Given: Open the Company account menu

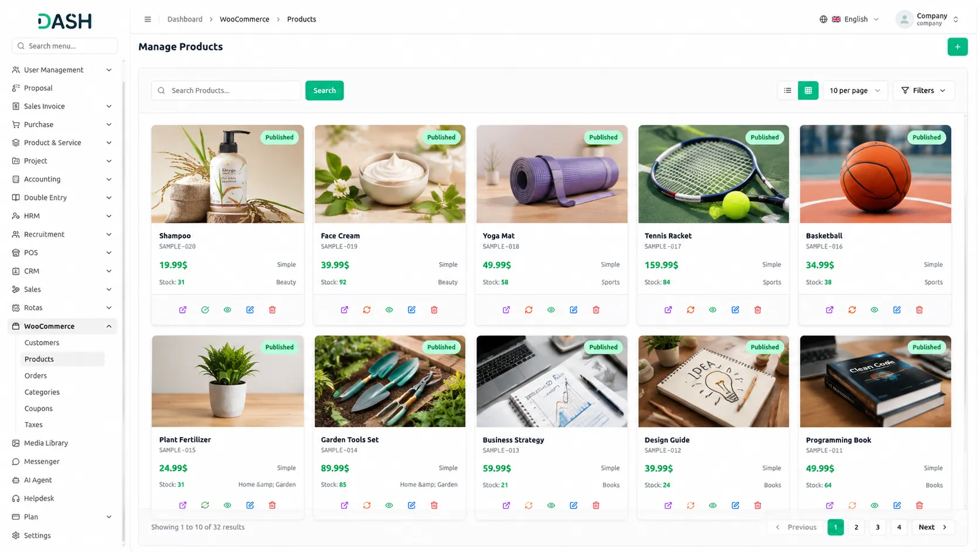Looking at the screenshot, I should [927, 19].
